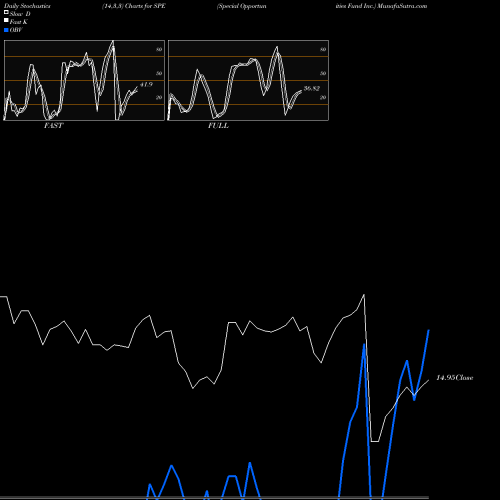Click the '50' axis label in FULL chart
500x500 pixels.
click(323, 73)
